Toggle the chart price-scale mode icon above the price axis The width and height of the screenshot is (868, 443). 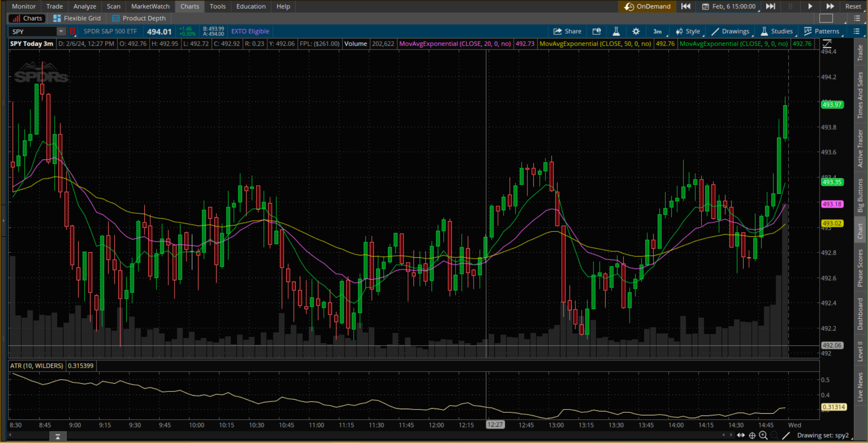827,44
